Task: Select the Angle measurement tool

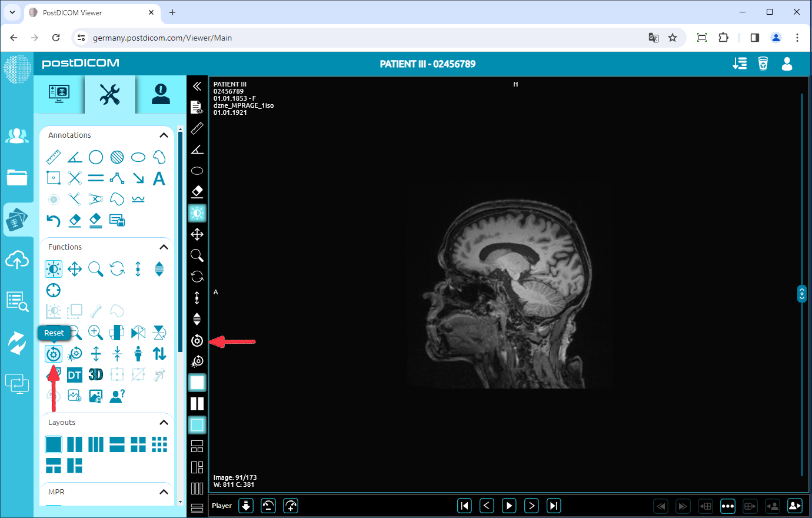Action: pyautogui.click(x=74, y=157)
